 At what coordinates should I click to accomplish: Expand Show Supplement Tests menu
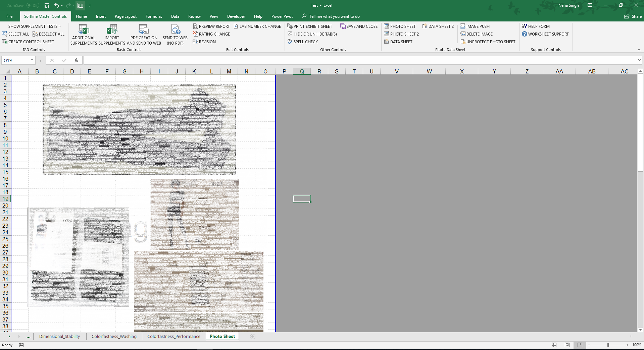[x=34, y=26]
